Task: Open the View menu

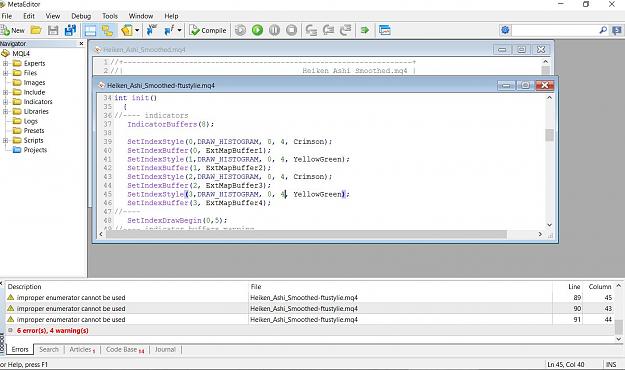Action: coord(53,16)
